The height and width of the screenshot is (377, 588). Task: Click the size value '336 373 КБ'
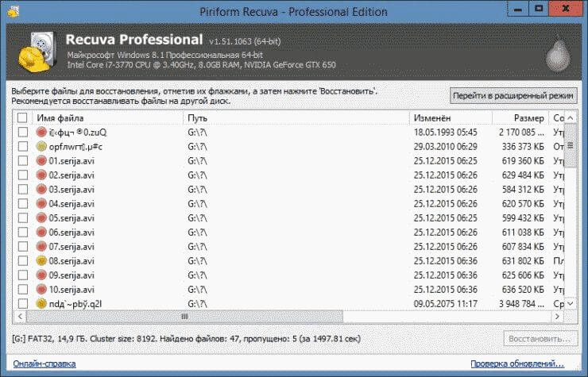pyautogui.click(x=523, y=147)
